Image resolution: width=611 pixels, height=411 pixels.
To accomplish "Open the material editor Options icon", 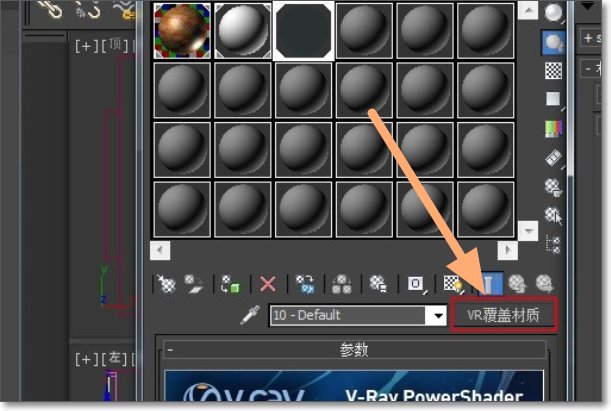I will (553, 187).
